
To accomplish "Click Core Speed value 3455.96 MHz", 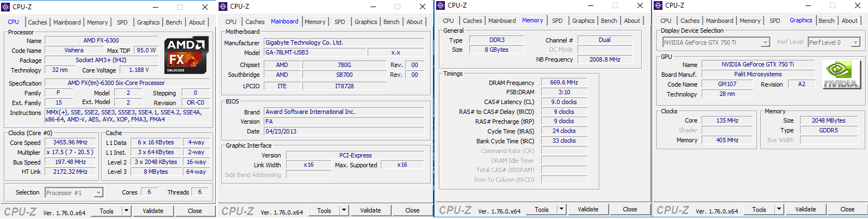I will [71, 142].
